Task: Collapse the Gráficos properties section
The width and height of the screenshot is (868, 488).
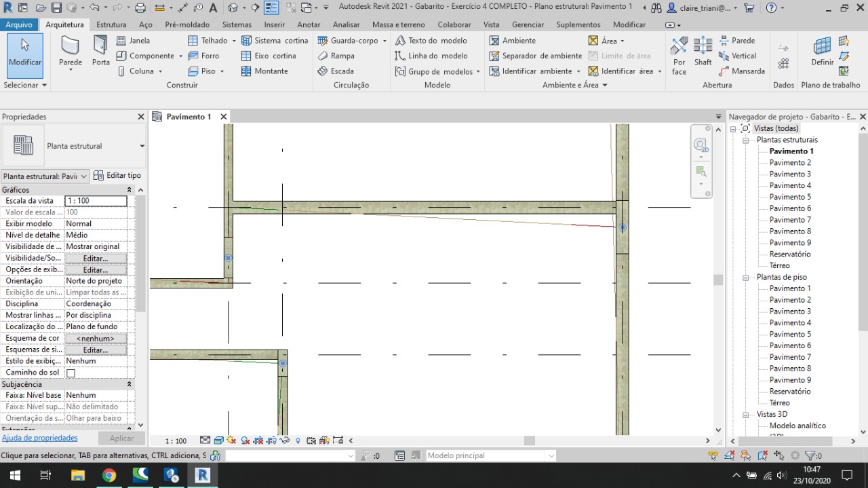Action: click(129, 190)
